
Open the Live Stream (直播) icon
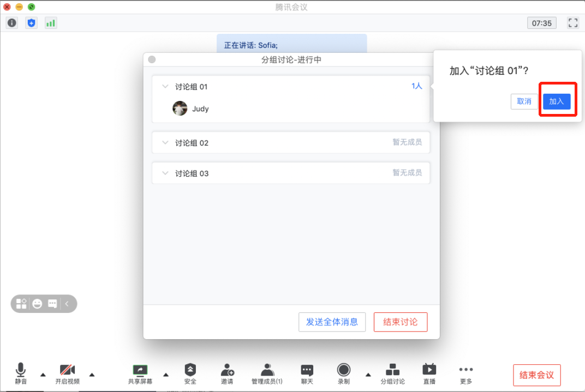coord(429,374)
